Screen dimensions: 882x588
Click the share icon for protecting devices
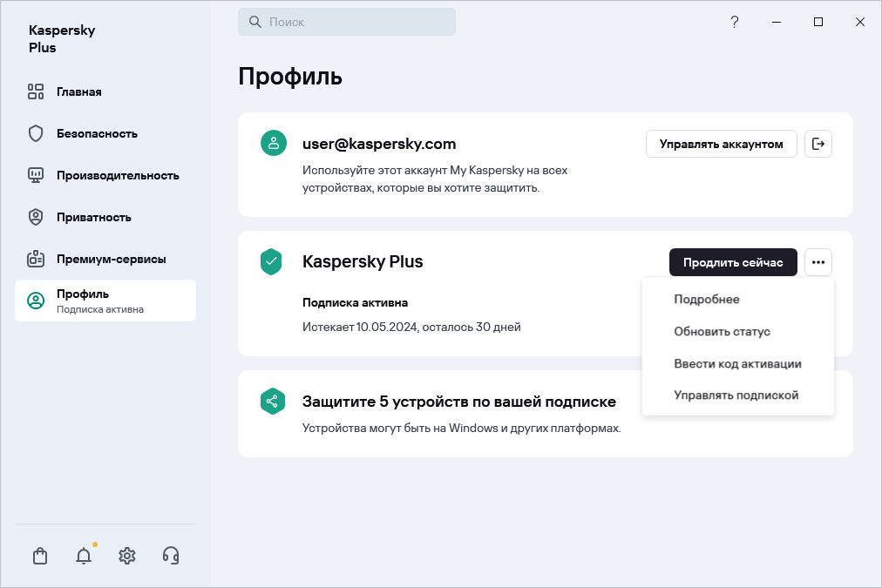(x=273, y=402)
